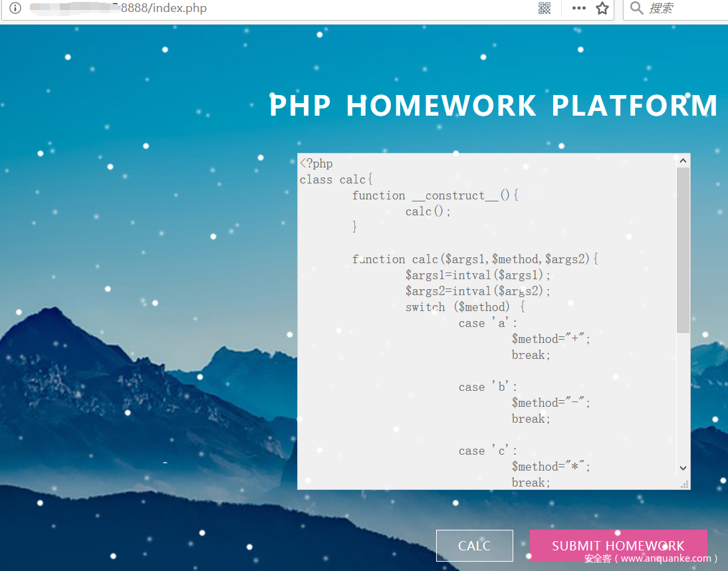This screenshot has width=728, height=571.
Task: Open the QR code icon in address bar
Action: coord(544,8)
